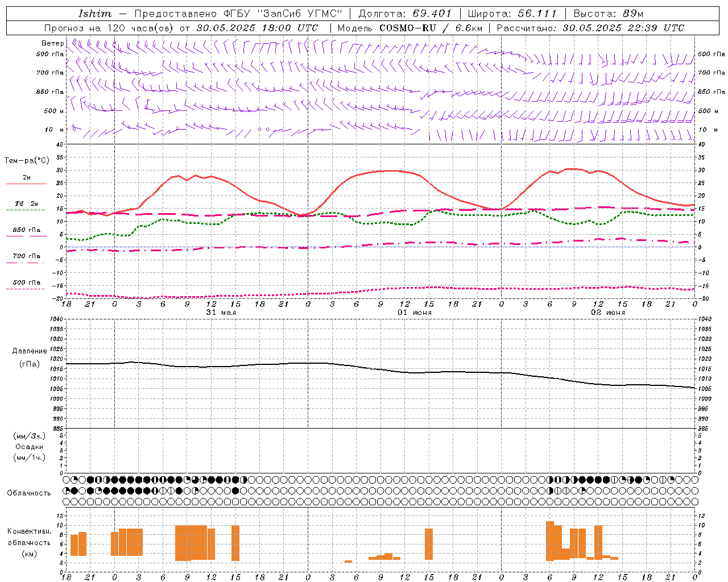
Task: Click the date label 31 мая
Action: click(221, 313)
